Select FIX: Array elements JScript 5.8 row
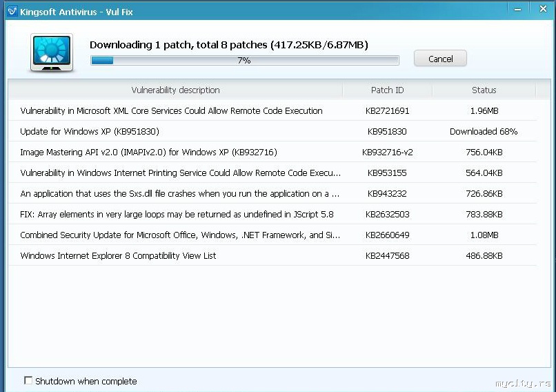 click(x=272, y=214)
